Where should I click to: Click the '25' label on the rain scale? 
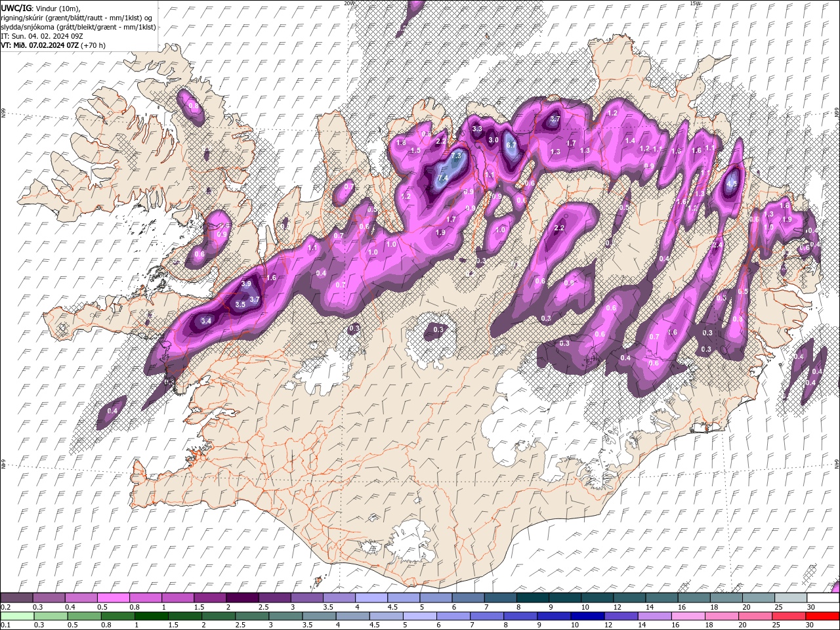[x=776, y=625]
